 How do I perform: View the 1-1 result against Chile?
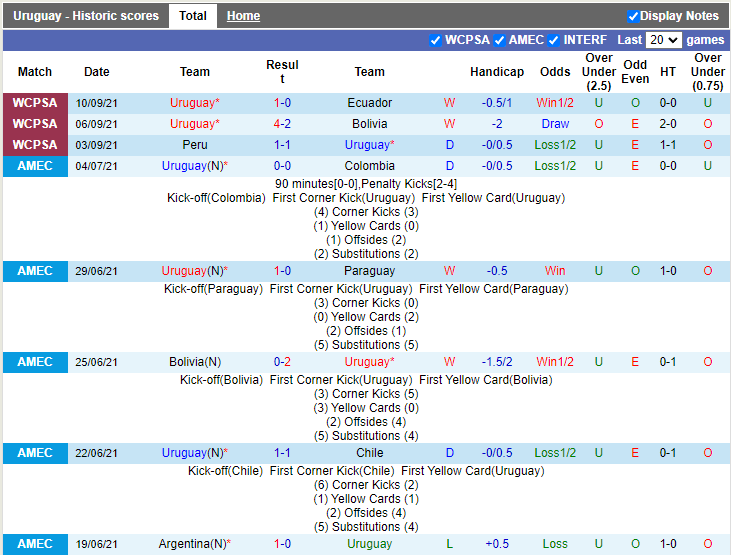[x=282, y=453]
